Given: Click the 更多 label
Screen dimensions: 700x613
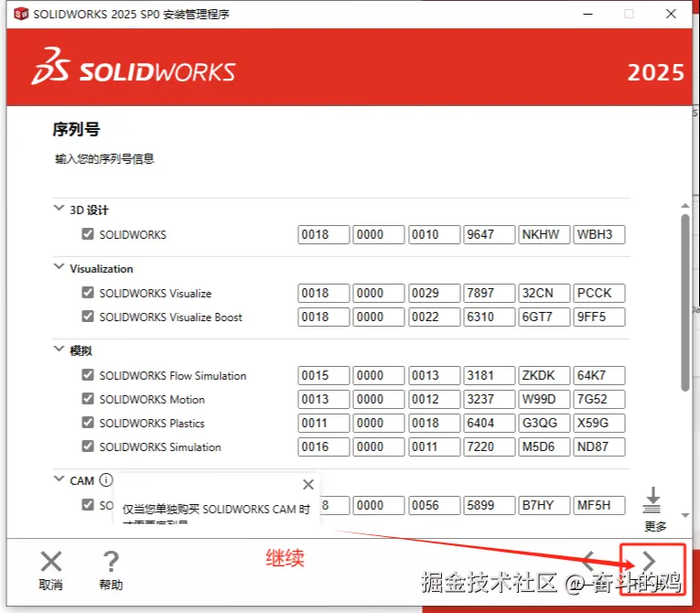Looking at the screenshot, I should click(x=655, y=526).
